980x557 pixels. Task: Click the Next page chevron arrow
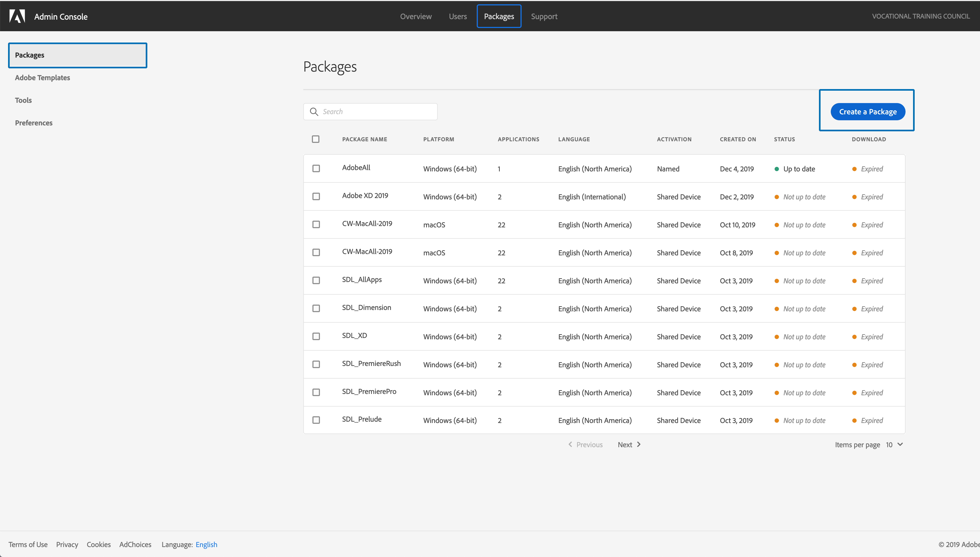coord(639,444)
